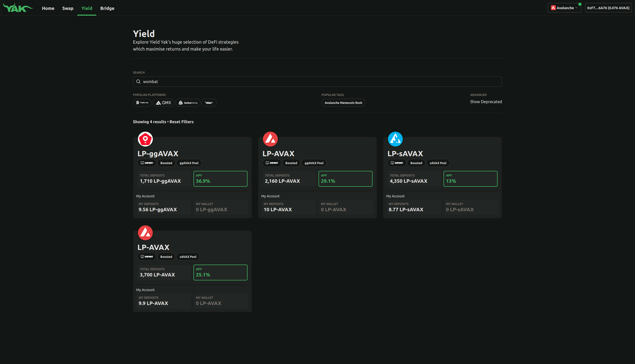The height and width of the screenshot is (364, 635).
Task: Click the Yield Yak logo
Action: 18,8
